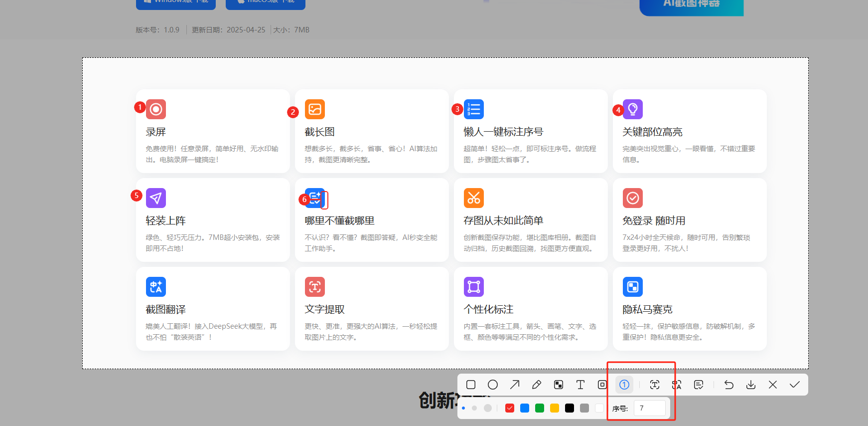Activate the pencil freehand tool
868x426 pixels.
tap(537, 385)
